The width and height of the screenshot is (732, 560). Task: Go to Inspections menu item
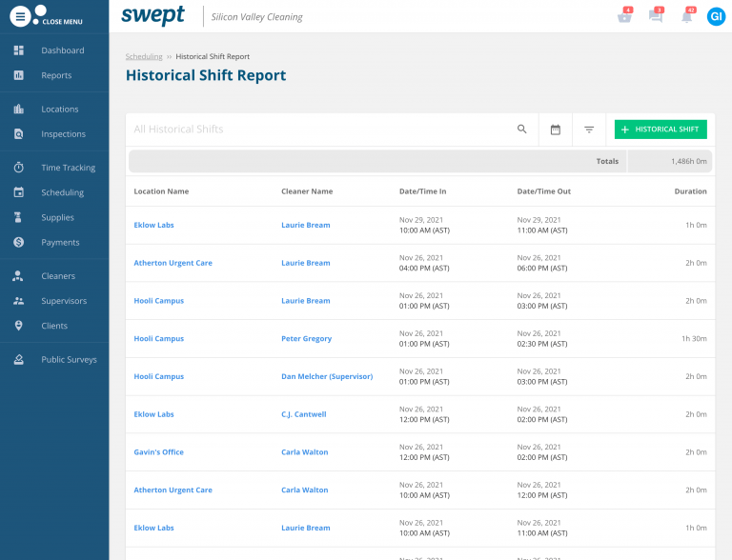click(64, 134)
